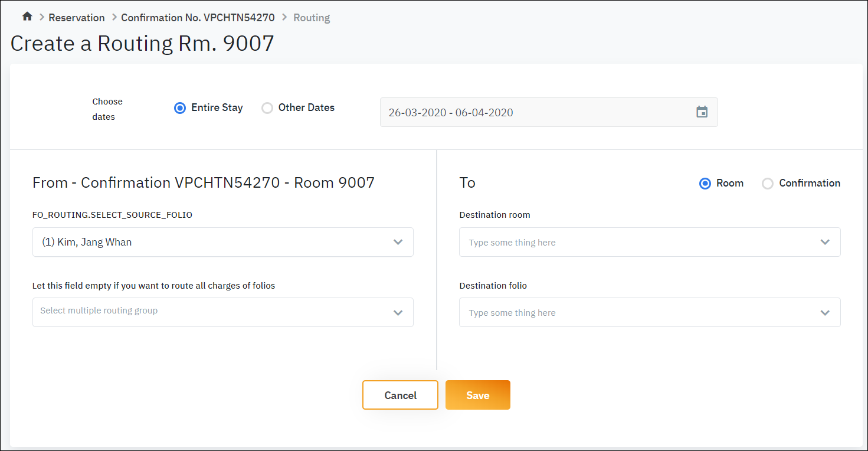
Task: Open Confirmation No. VPCHTN54270 breadcrumb link
Action: (198, 18)
